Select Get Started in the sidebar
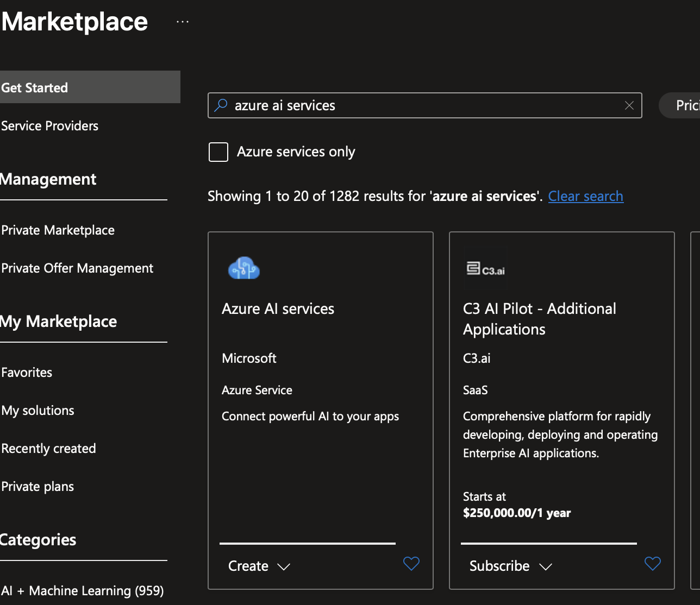The height and width of the screenshot is (605, 700). 90,87
